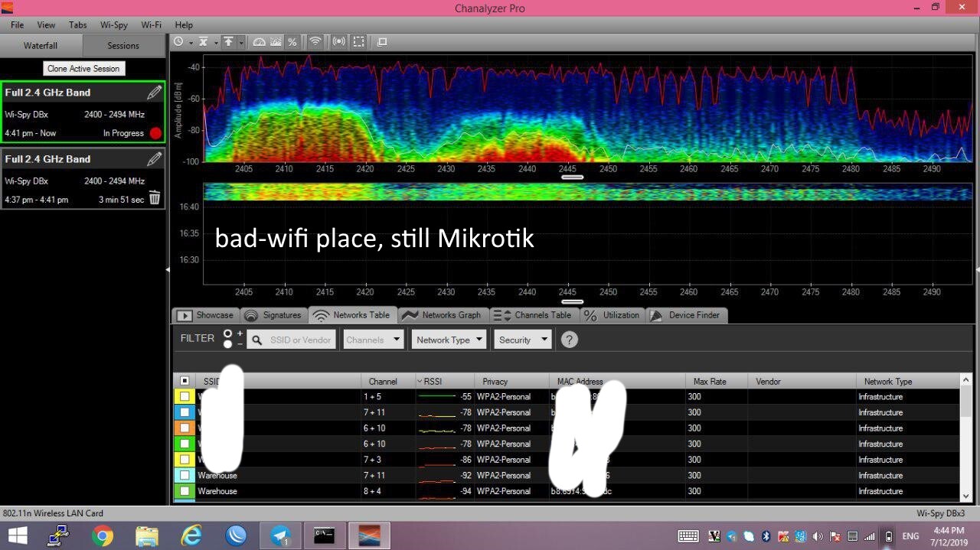Tick checkbox for first Warehouse network row
The image size is (980, 550).
point(185,476)
